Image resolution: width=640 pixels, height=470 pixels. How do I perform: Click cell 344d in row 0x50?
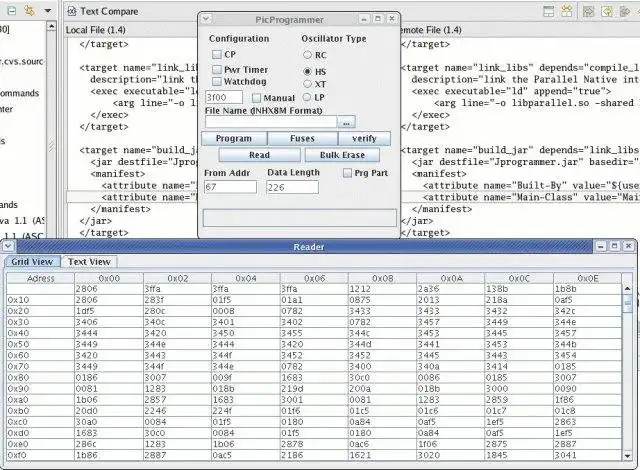pyautogui.click(x=382, y=344)
